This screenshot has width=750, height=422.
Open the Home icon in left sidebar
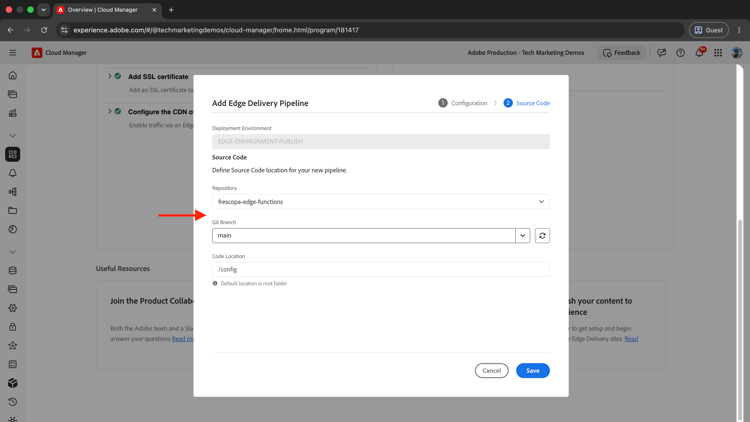(12, 76)
